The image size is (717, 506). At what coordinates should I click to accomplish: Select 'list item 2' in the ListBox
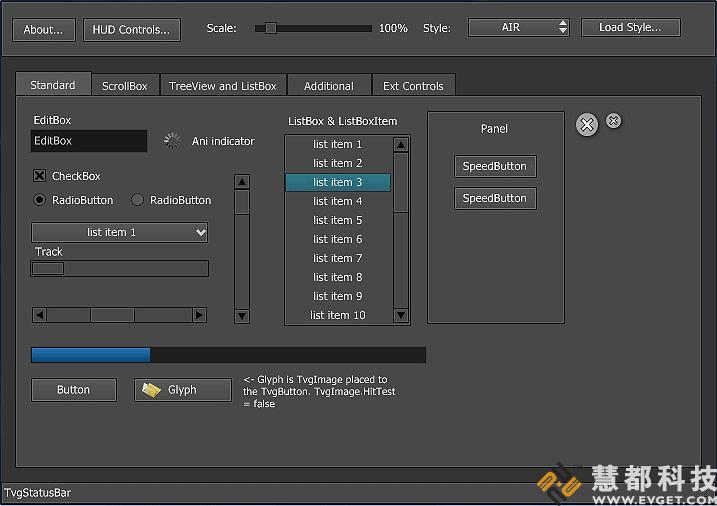(x=338, y=163)
